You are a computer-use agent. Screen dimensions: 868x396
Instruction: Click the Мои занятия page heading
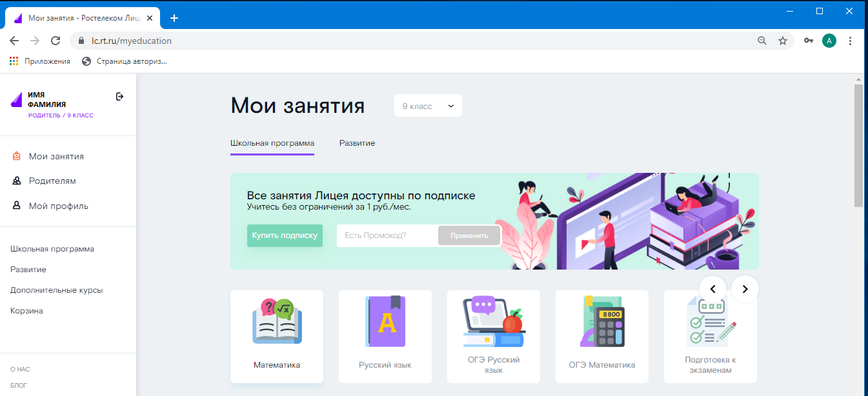298,105
